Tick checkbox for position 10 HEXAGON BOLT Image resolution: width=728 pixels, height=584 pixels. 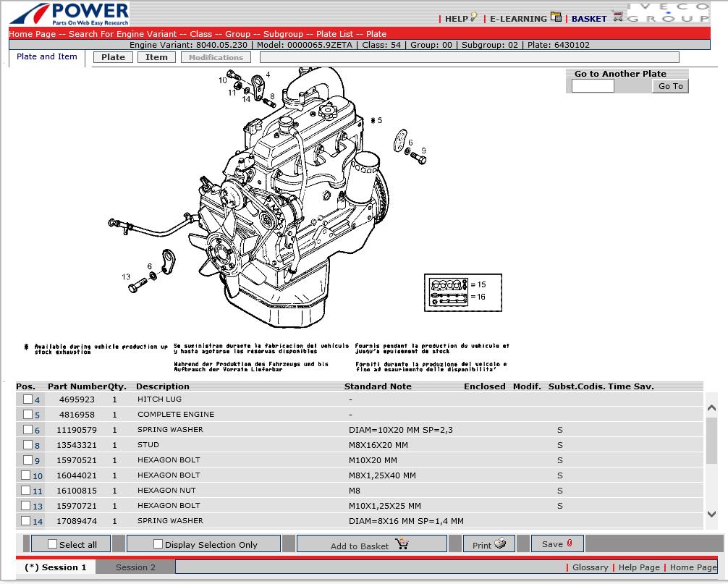pos(25,475)
